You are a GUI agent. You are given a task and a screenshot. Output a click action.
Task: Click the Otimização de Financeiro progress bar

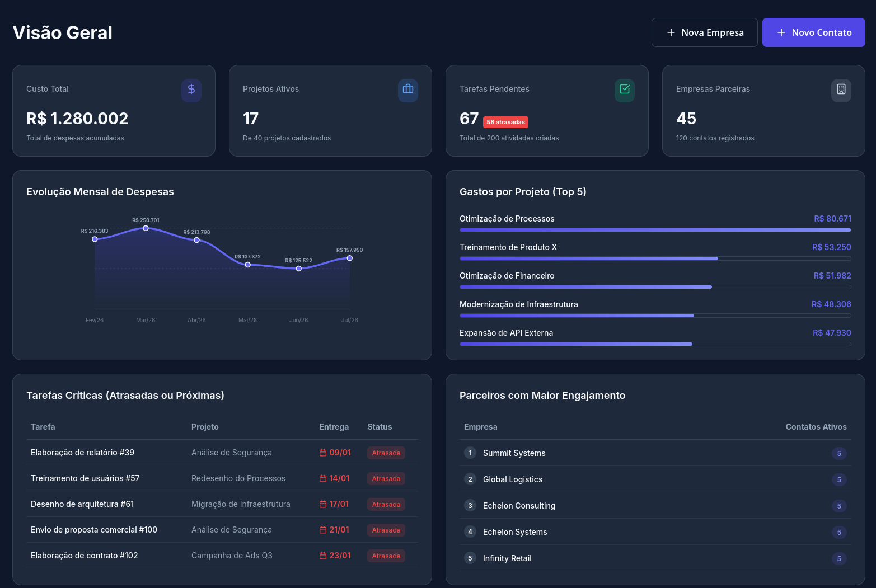pos(655,287)
